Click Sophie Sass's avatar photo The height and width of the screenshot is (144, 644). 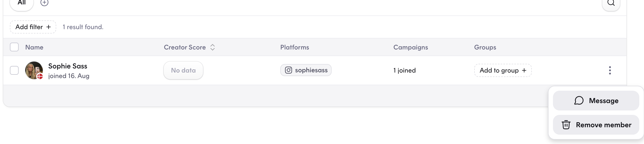tap(34, 70)
